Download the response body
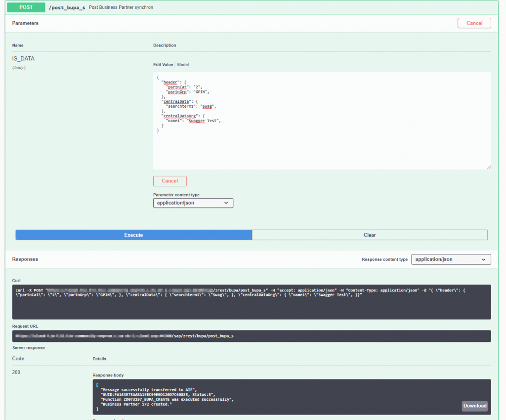The image size is (506, 420). [475, 406]
